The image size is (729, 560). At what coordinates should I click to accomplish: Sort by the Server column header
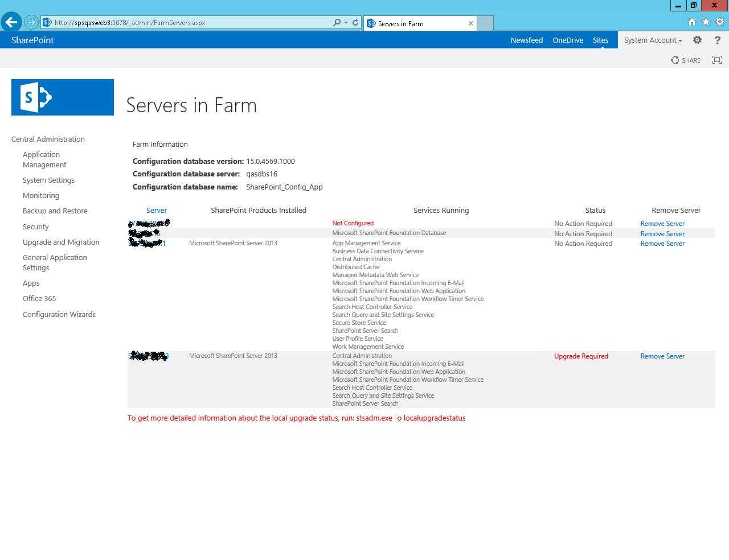coord(157,210)
